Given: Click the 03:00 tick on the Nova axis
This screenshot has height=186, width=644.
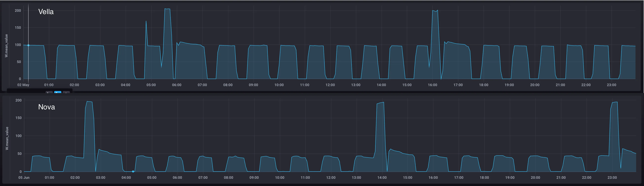Looking at the screenshot, I should click(x=101, y=177).
